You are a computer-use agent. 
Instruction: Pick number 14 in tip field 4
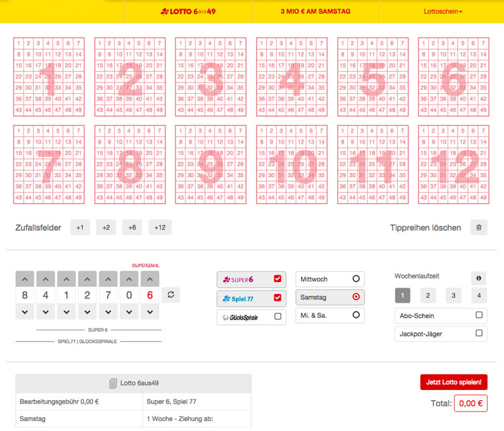pyautogui.click(x=321, y=54)
